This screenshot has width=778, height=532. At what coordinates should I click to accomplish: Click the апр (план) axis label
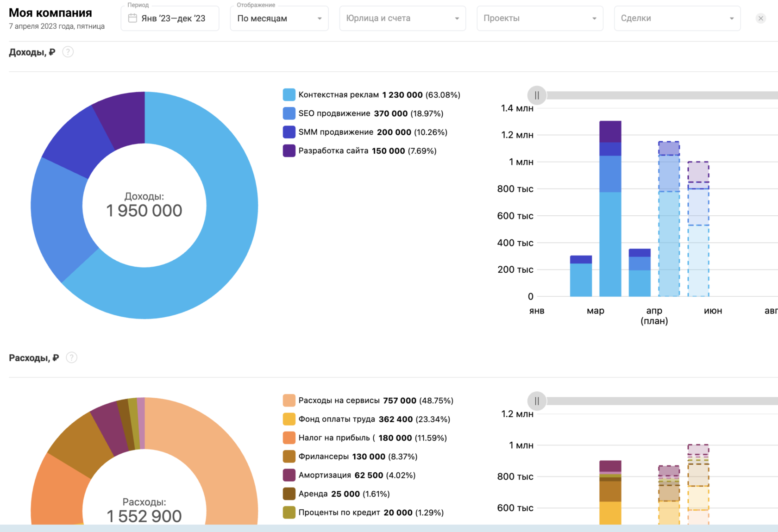654,316
